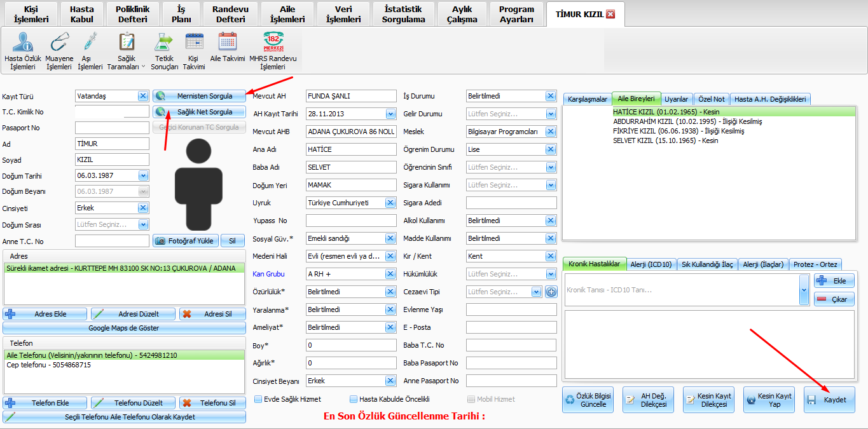Click the Mernisten Sorgula button

(199, 96)
